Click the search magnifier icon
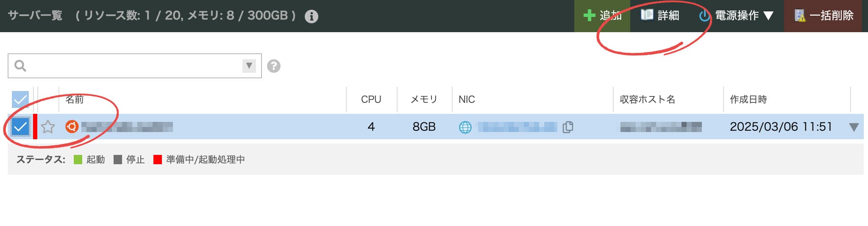Viewport: 868px width, 226px height. click(x=20, y=66)
